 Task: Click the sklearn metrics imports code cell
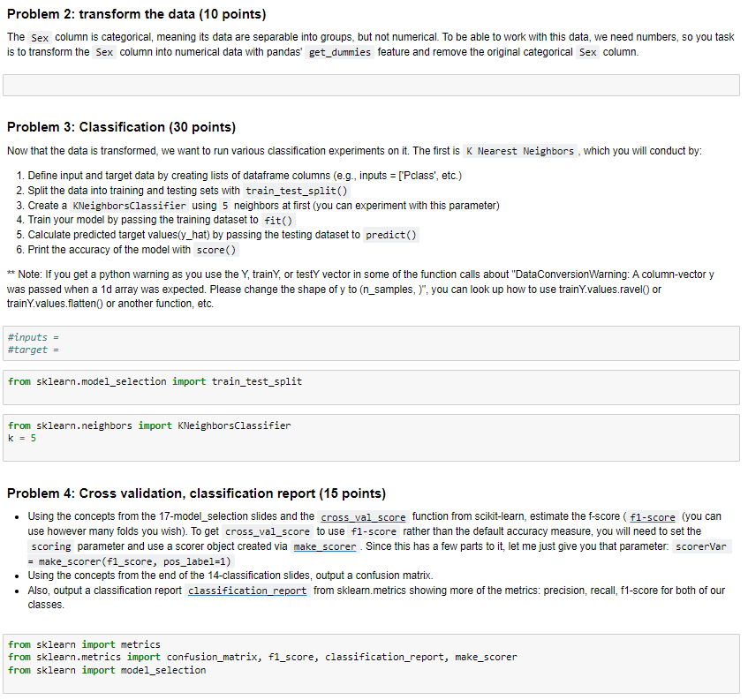[371, 663]
